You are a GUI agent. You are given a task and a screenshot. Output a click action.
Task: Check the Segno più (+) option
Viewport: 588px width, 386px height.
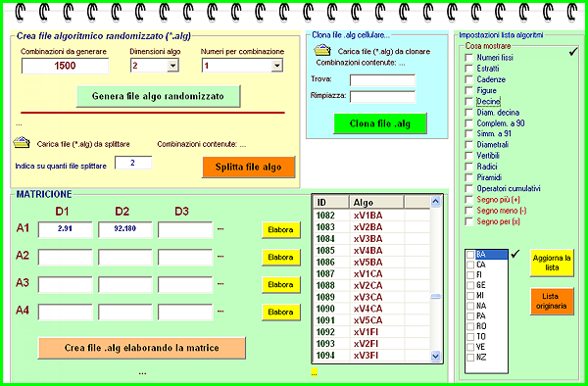(468, 200)
